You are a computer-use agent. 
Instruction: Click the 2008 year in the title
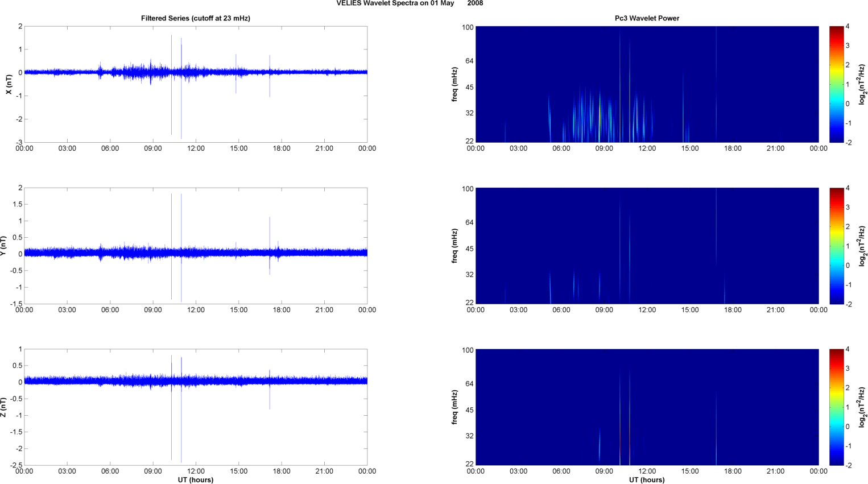475,3
